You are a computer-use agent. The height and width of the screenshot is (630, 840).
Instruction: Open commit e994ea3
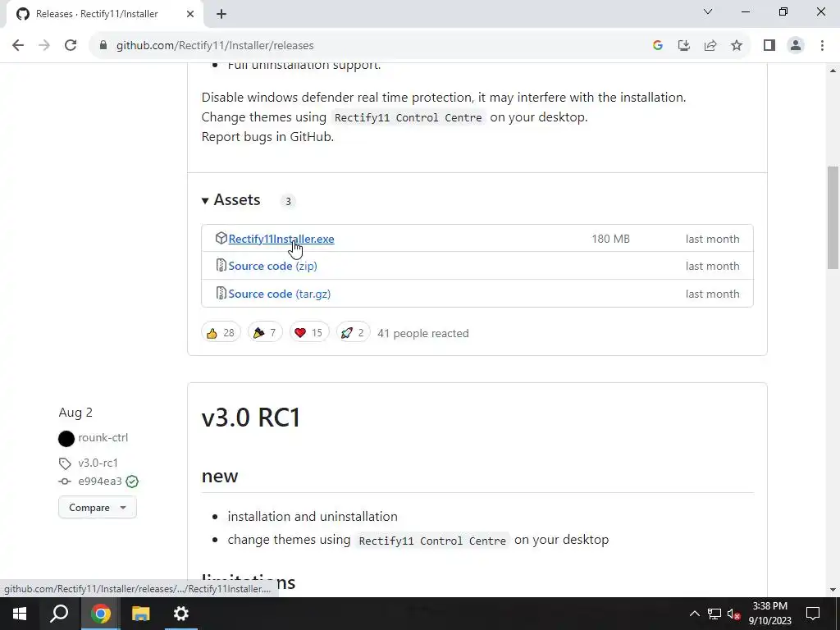click(x=100, y=481)
